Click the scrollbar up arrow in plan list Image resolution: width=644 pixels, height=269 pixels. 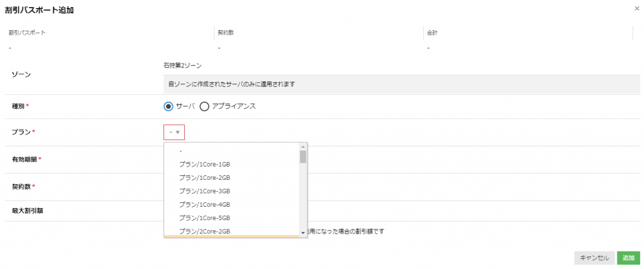pyautogui.click(x=303, y=146)
